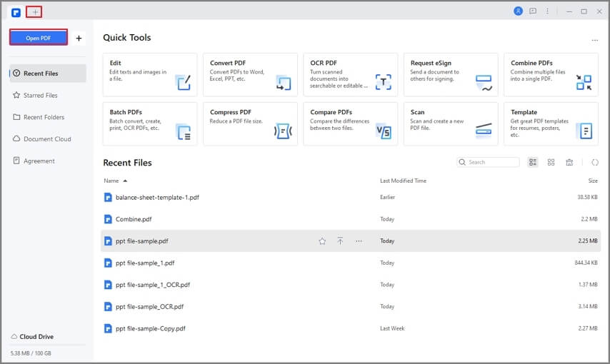
Task: Select Recent Files in sidebar
Action: click(x=48, y=73)
